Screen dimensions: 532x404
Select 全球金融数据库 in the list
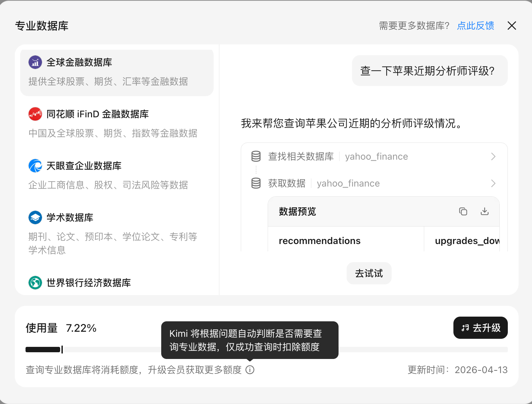coord(117,72)
